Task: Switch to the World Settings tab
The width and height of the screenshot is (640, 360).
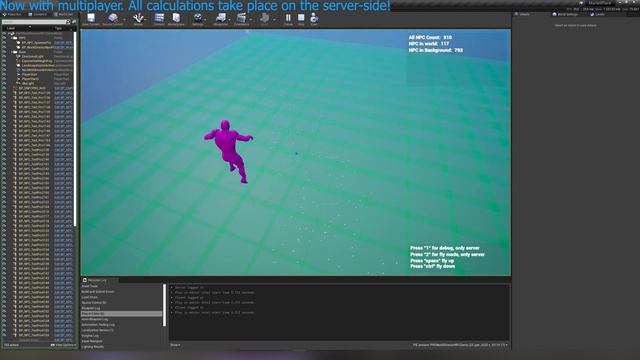Action: 565,14
